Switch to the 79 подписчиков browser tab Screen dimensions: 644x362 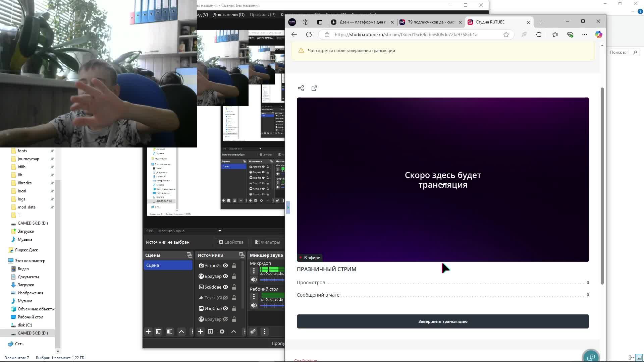(431, 22)
